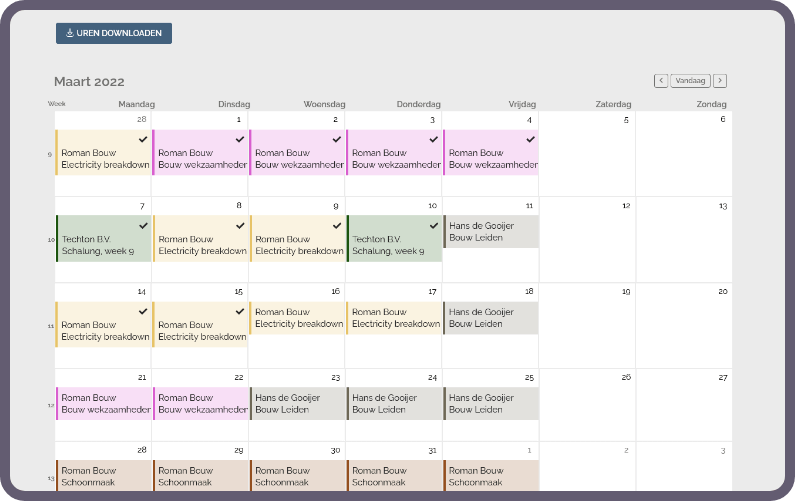Click the Woensdag column header
The image size is (795, 501).
[x=324, y=104]
